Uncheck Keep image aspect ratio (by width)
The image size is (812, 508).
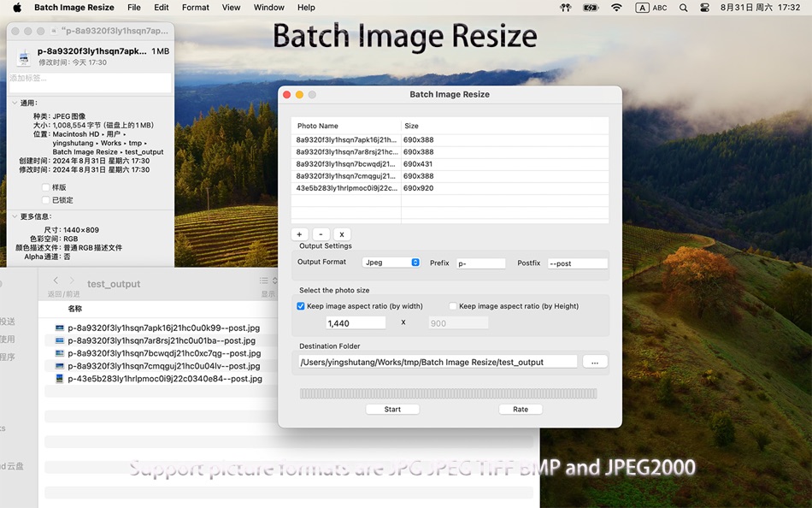point(300,306)
